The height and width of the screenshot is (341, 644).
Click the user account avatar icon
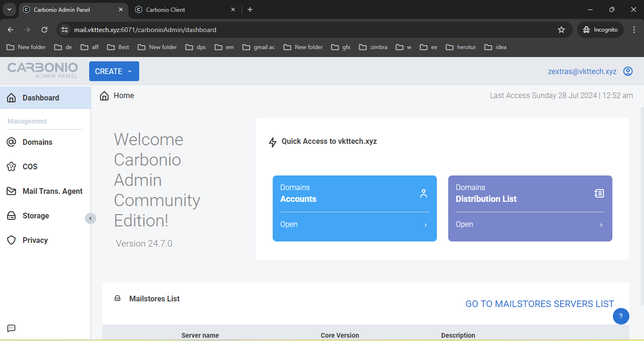tap(628, 71)
